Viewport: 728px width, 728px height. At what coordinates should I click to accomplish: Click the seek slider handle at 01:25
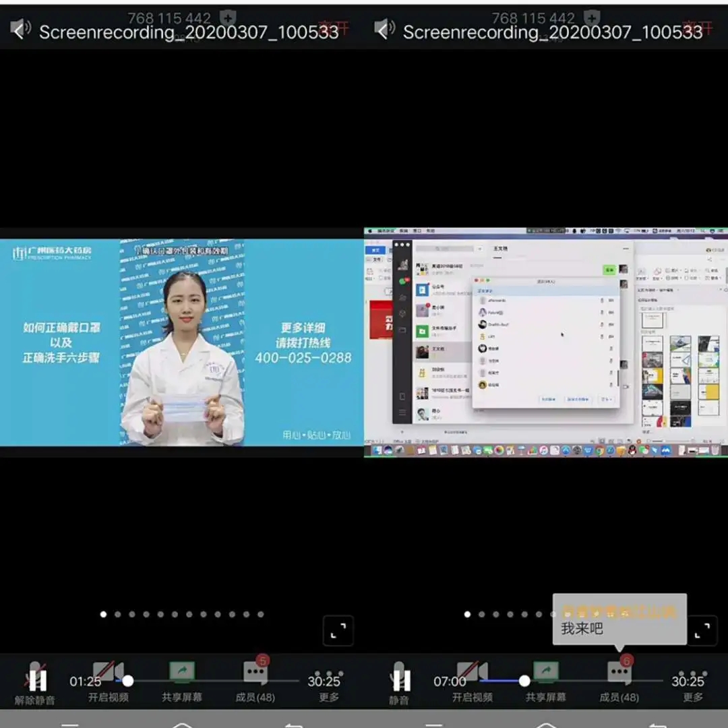click(128, 681)
